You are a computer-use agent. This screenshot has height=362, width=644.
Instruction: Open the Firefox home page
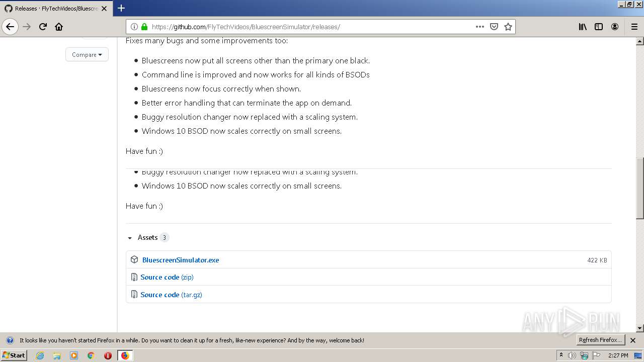(x=59, y=27)
